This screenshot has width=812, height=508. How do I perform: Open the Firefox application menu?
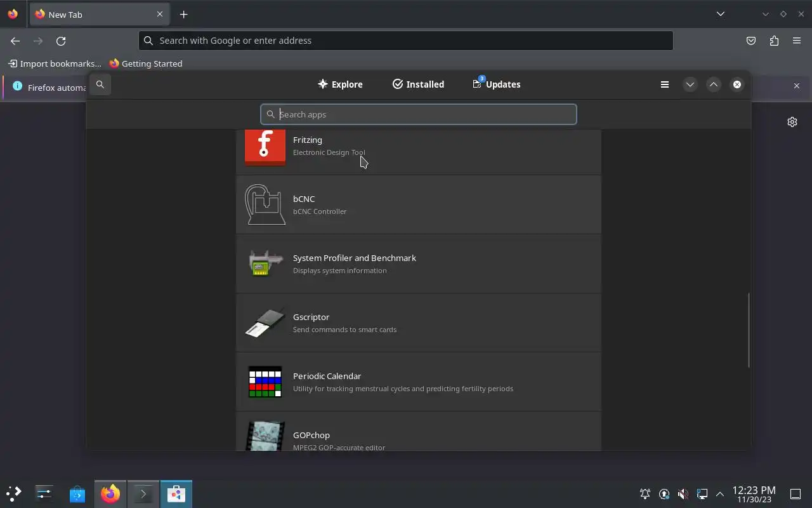pos(797,41)
